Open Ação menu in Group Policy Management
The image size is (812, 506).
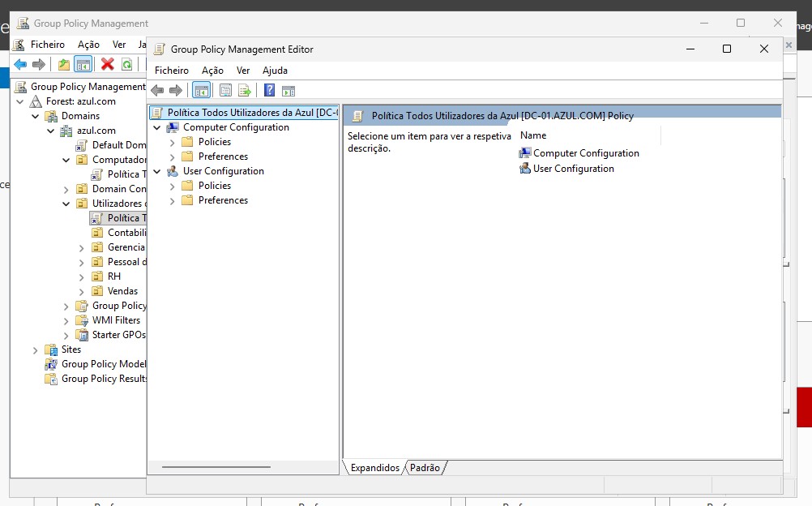point(88,45)
